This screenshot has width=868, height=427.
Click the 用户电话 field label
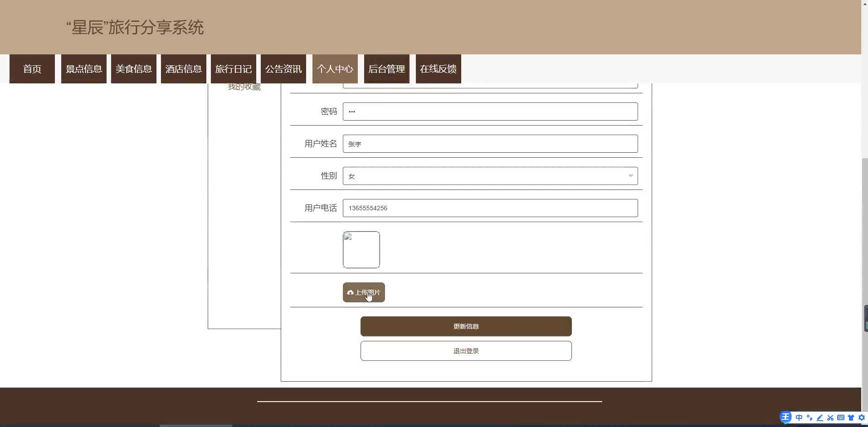(x=321, y=208)
